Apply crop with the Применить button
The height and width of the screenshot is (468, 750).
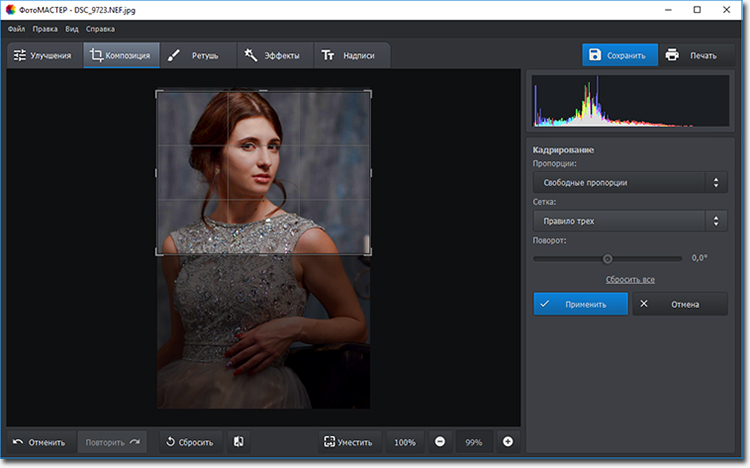pyautogui.click(x=580, y=303)
